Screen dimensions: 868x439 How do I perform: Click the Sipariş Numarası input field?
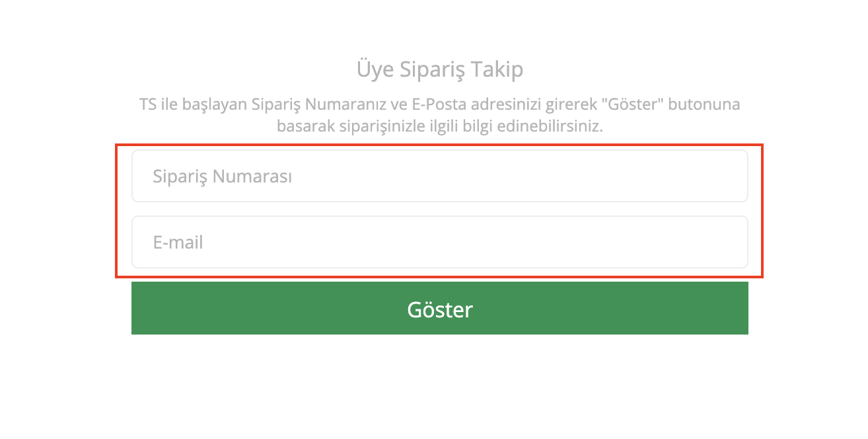(x=439, y=177)
